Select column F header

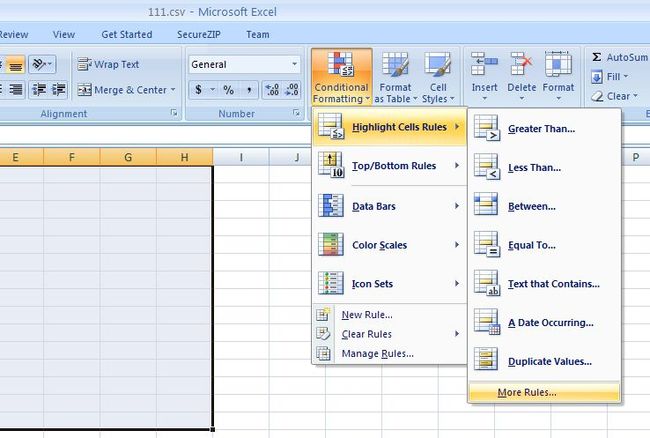click(72, 157)
